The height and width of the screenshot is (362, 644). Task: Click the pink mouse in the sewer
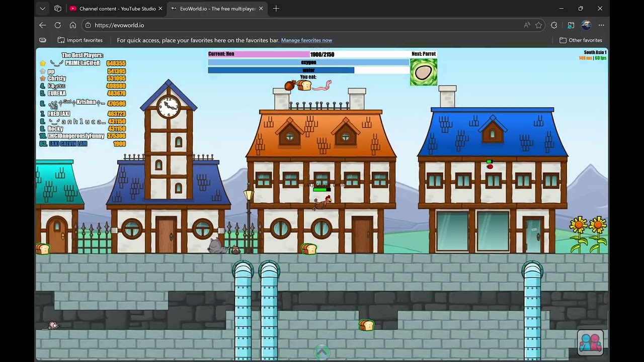pyautogui.click(x=53, y=326)
